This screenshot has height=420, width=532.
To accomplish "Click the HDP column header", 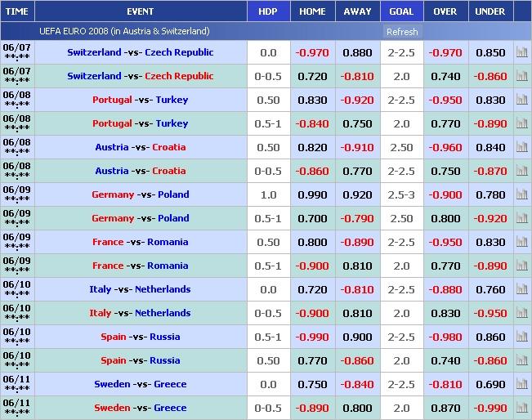I will pyautogui.click(x=267, y=11).
